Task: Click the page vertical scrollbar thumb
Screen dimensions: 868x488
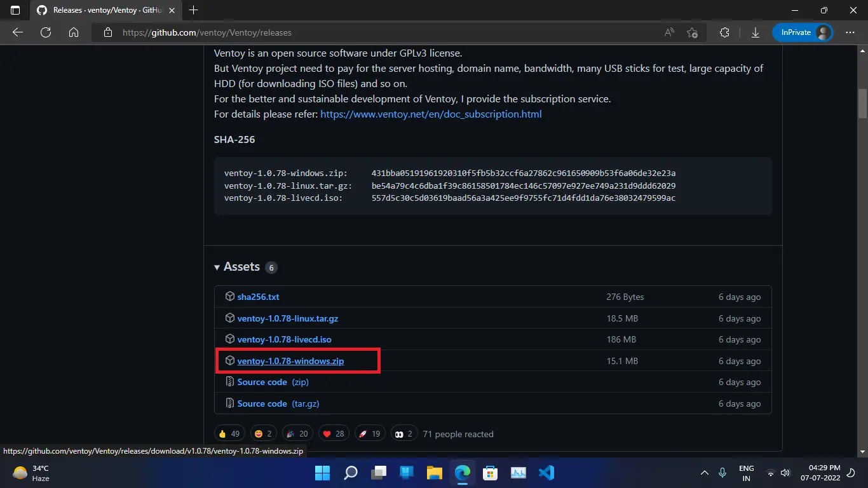Action: tap(862, 104)
